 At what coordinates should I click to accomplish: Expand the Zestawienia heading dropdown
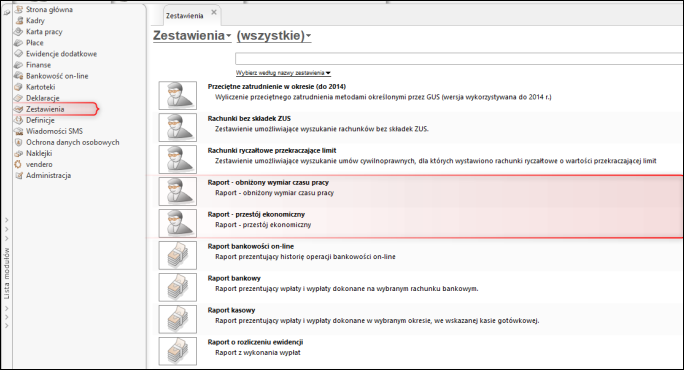(192, 36)
